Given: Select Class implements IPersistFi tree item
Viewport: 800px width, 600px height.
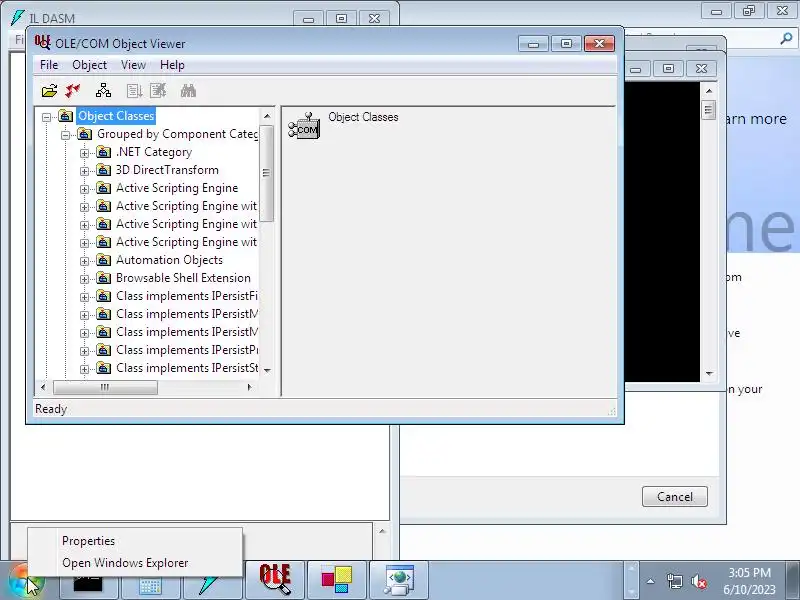Looking at the screenshot, I should (x=187, y=296).
